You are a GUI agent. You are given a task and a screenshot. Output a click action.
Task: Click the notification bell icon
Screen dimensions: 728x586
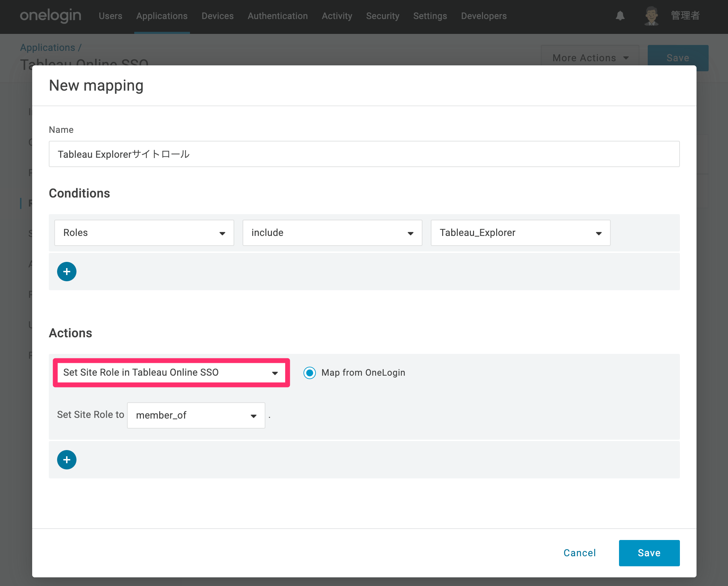(620, 16)
